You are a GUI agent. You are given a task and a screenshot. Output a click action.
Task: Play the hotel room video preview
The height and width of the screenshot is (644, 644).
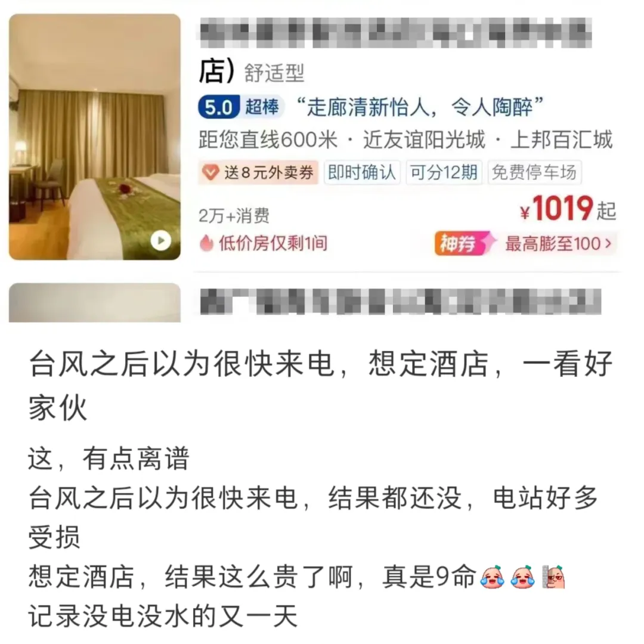(x=160, y=241)
